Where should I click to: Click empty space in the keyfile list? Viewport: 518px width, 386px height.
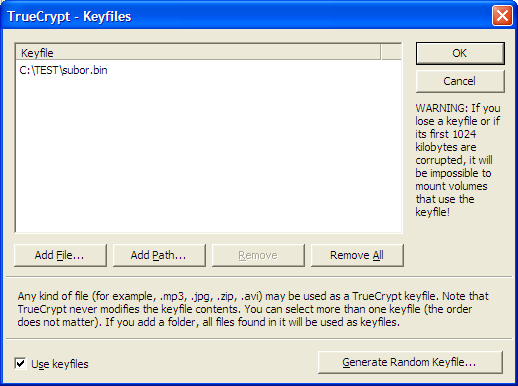tap(208, 153)
